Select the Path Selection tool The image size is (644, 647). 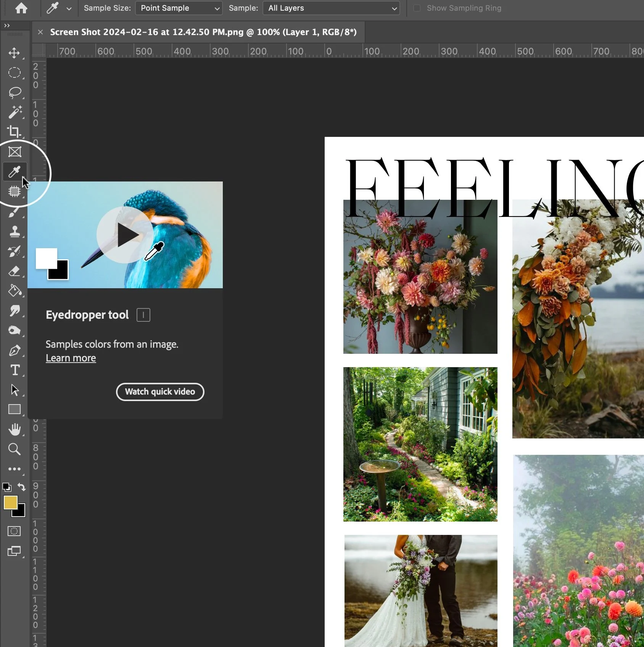[x=14, y=390]
